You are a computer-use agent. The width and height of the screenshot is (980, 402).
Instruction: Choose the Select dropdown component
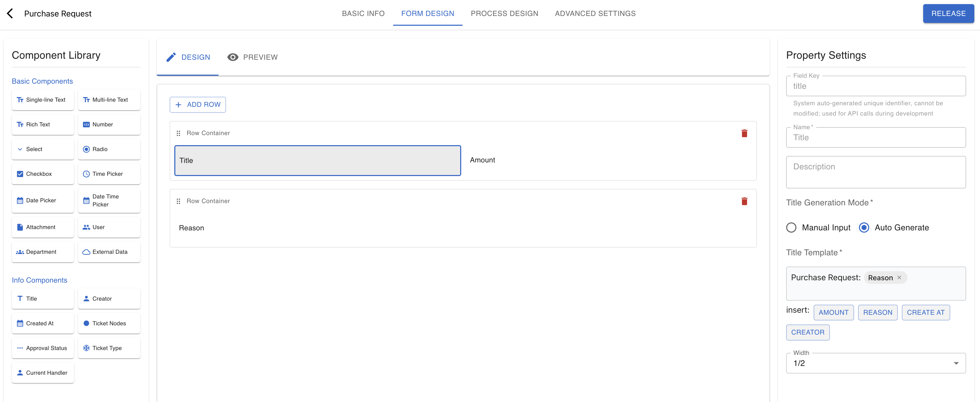pyautogui.click(x=43, y=149)
